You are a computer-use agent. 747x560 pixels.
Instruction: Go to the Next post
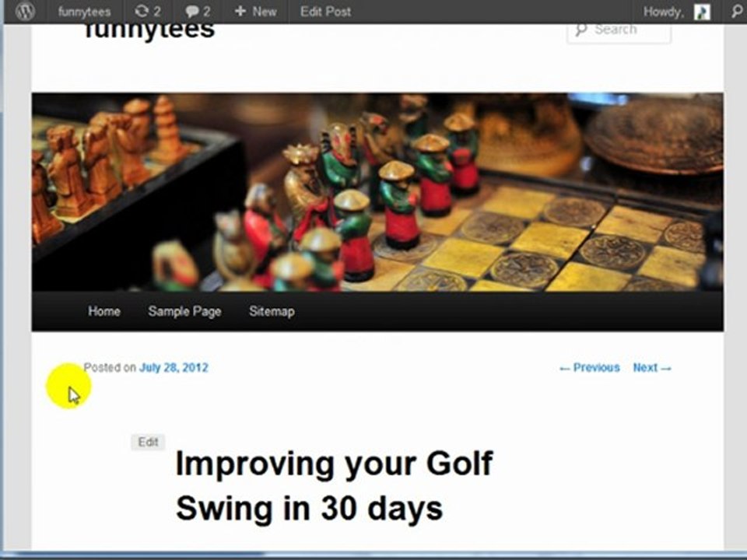[x=652, y=368]
